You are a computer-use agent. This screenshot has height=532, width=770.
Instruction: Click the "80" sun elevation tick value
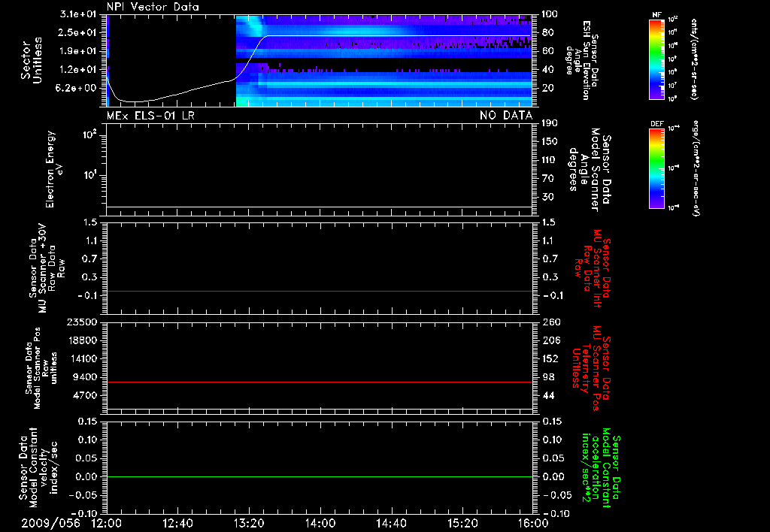click(x=547, y=32)
